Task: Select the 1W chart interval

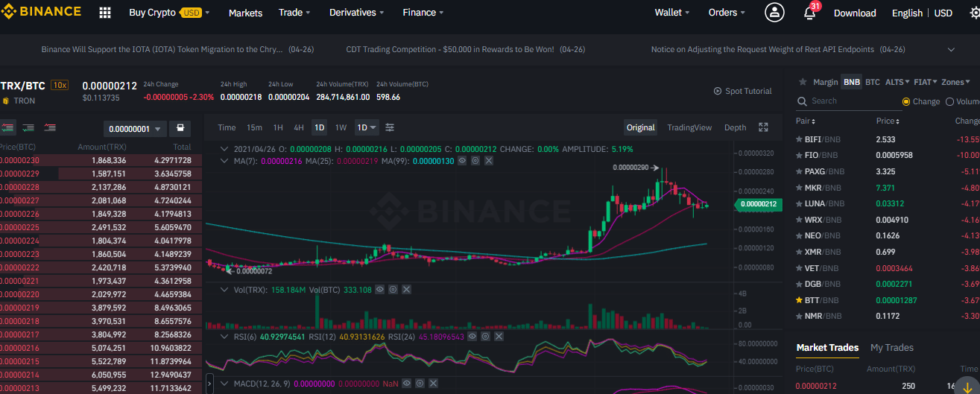Action: 341,127
